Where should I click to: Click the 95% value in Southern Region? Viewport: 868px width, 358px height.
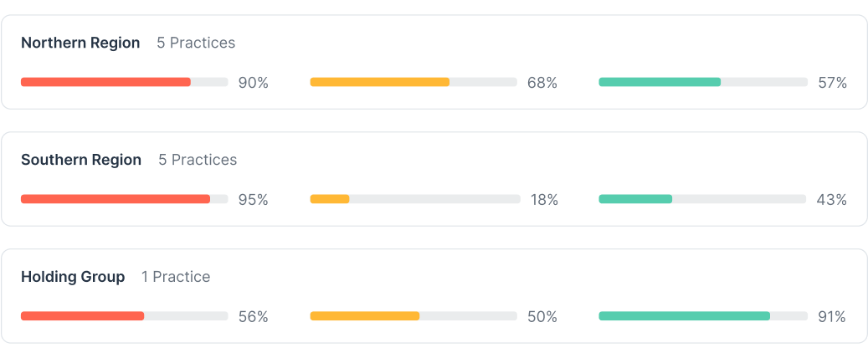coord(254,200)
